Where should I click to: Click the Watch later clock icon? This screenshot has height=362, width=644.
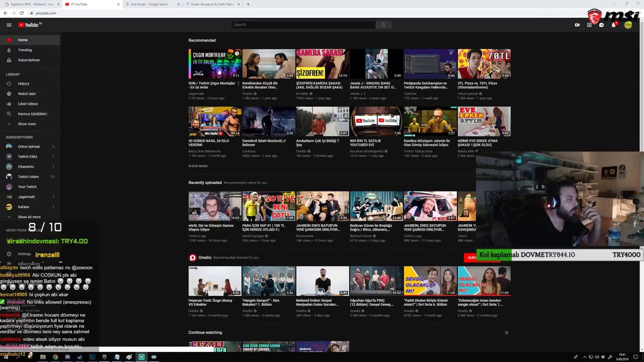click(x=9, y=94)
